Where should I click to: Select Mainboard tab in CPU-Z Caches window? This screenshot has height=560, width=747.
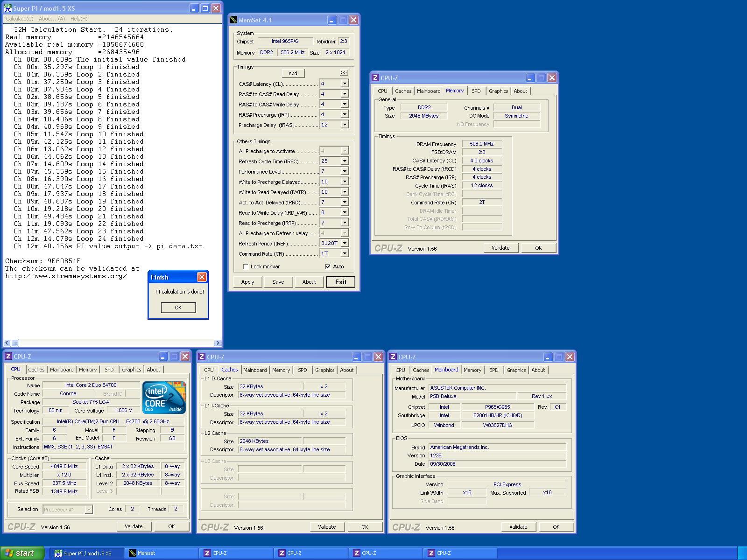coord(255,370)
